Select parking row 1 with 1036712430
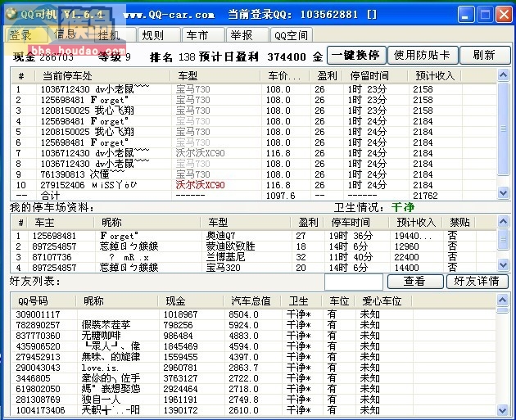The height and width of the screenshot is (420, 516). click(254, 89)
